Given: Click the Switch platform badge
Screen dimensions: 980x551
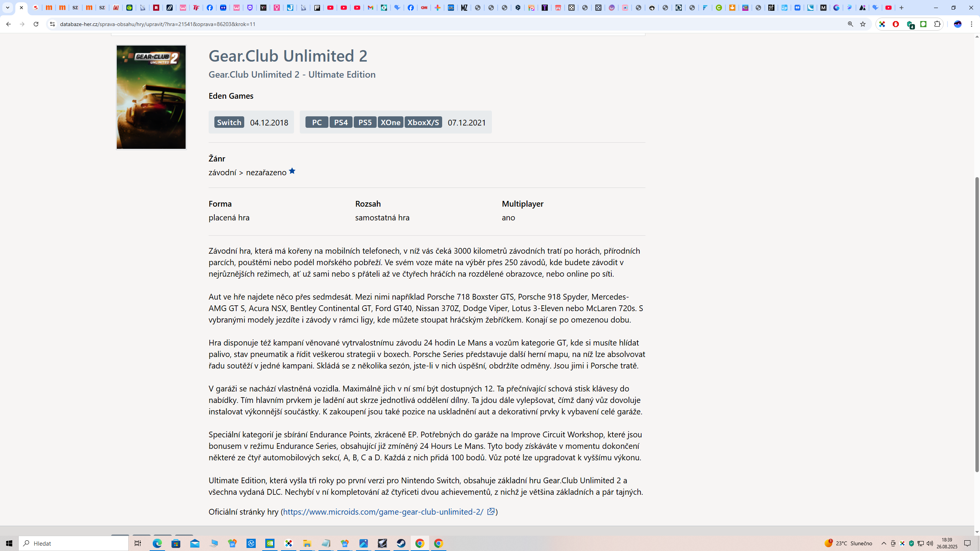Looking at the screenshot, I should click(229, 122).
